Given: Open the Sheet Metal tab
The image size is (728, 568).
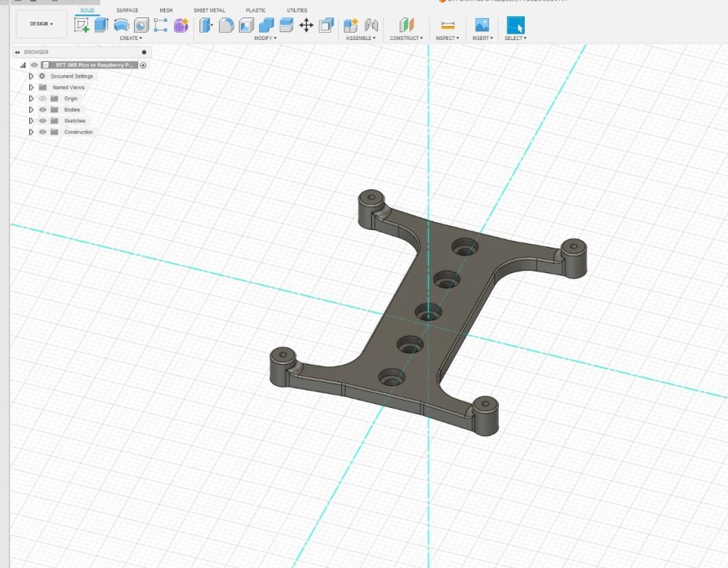Looking at the screenshot, I should click(x=209, y=10).
